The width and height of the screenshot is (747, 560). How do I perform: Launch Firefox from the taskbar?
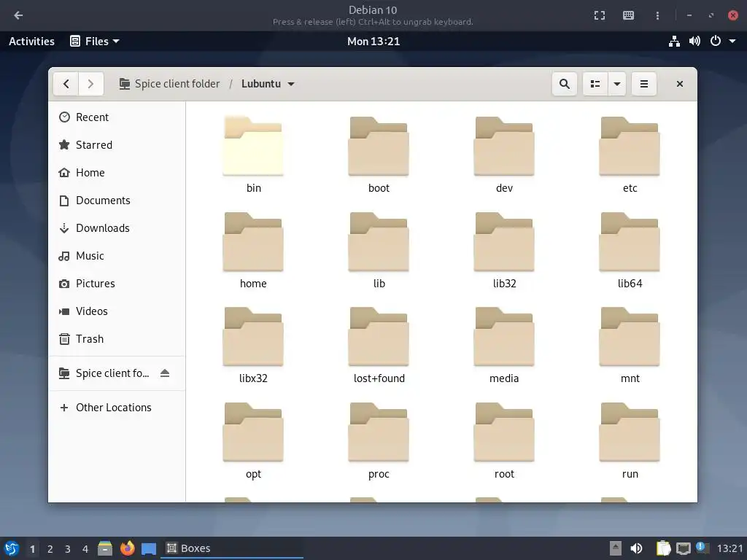point(127,548)
